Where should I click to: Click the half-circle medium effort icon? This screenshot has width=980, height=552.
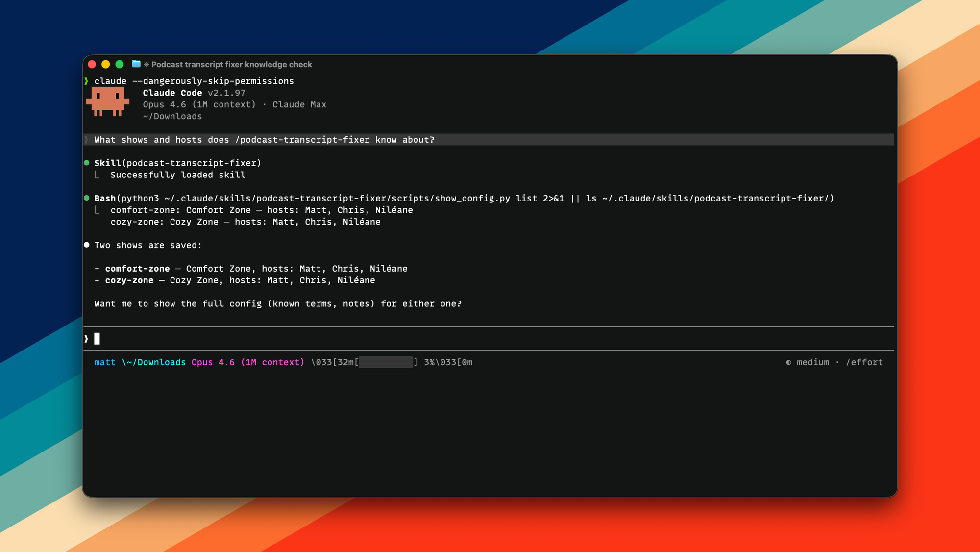[788, 362]
